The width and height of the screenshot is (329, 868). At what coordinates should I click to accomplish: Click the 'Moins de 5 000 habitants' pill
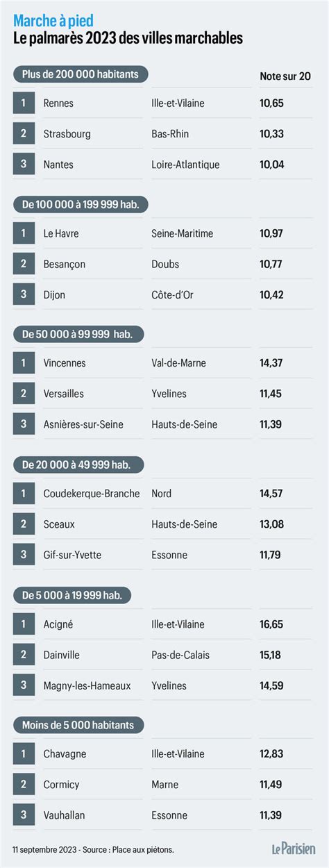click(78, 725)
